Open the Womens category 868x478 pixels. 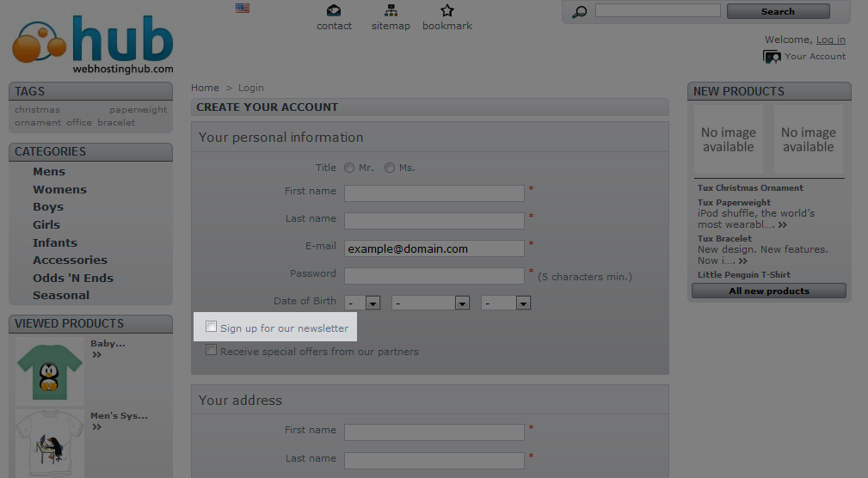coord(59,189)
